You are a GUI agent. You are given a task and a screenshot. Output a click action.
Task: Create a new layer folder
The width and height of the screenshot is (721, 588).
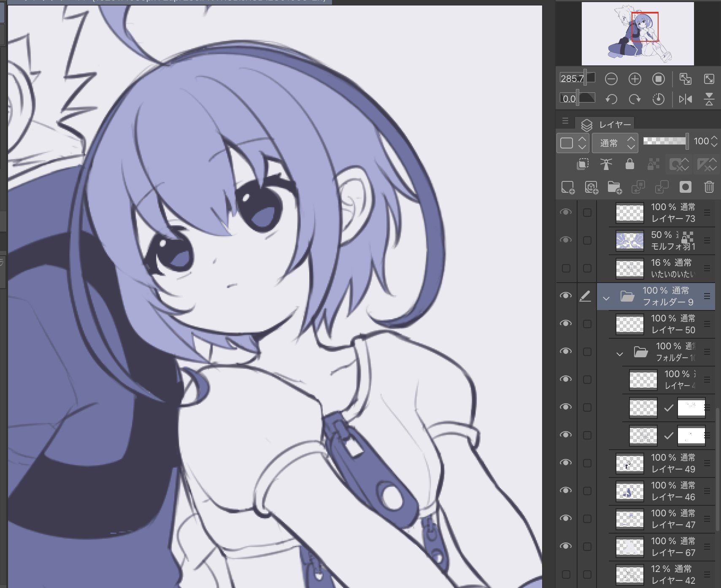point(615,187)
